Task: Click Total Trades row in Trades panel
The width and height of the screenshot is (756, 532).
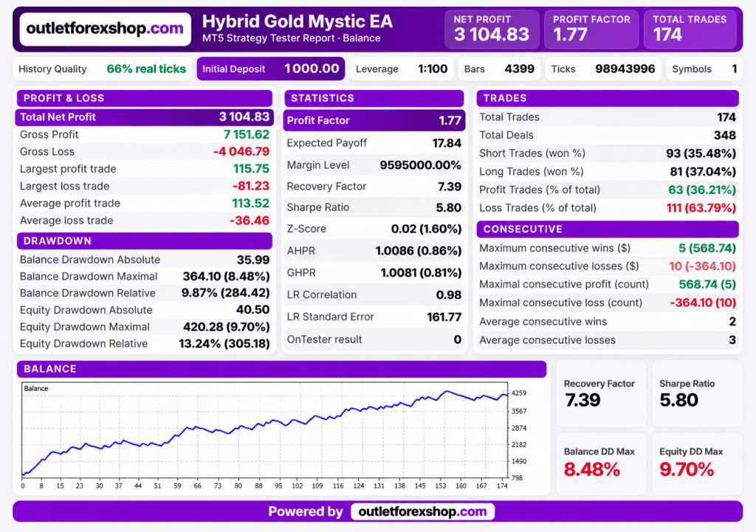Action: 608,117
